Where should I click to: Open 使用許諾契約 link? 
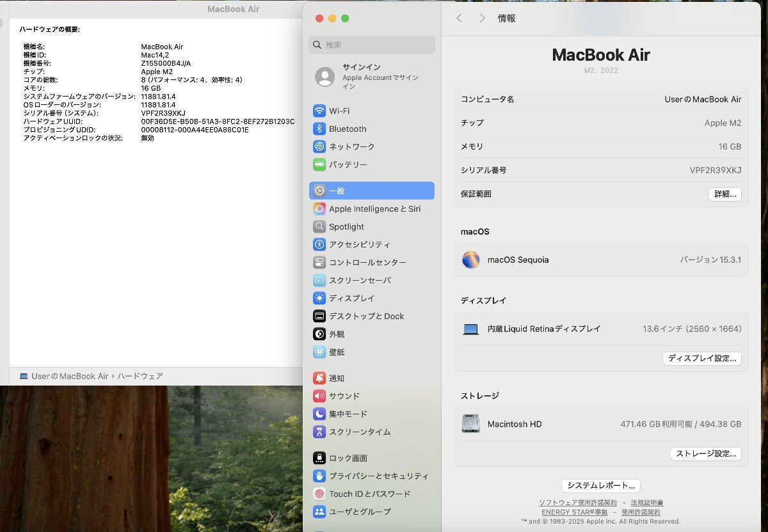click(x=641, y=512)
